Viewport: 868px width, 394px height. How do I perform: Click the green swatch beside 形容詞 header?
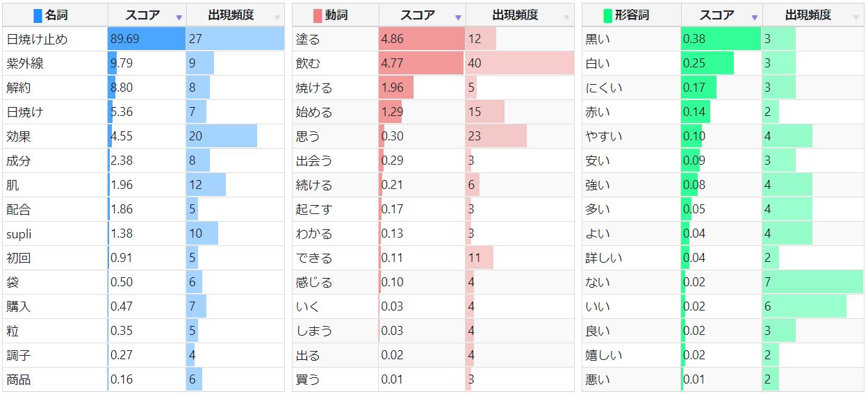(608, 15)
